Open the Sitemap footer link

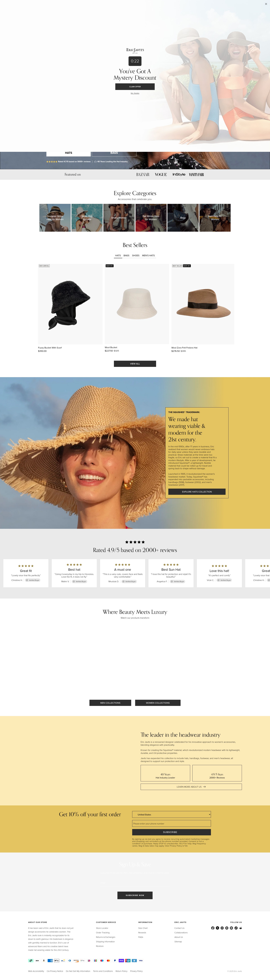tap(178, 942)
